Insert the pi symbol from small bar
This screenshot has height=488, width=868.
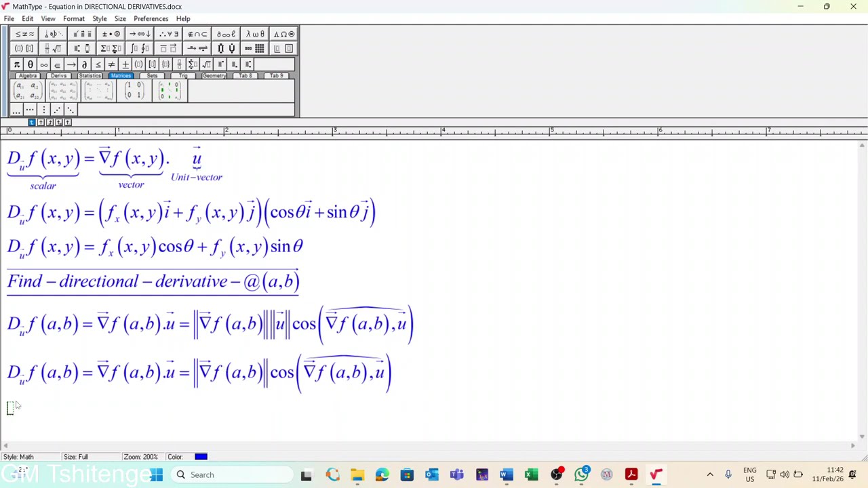[17, 64]
